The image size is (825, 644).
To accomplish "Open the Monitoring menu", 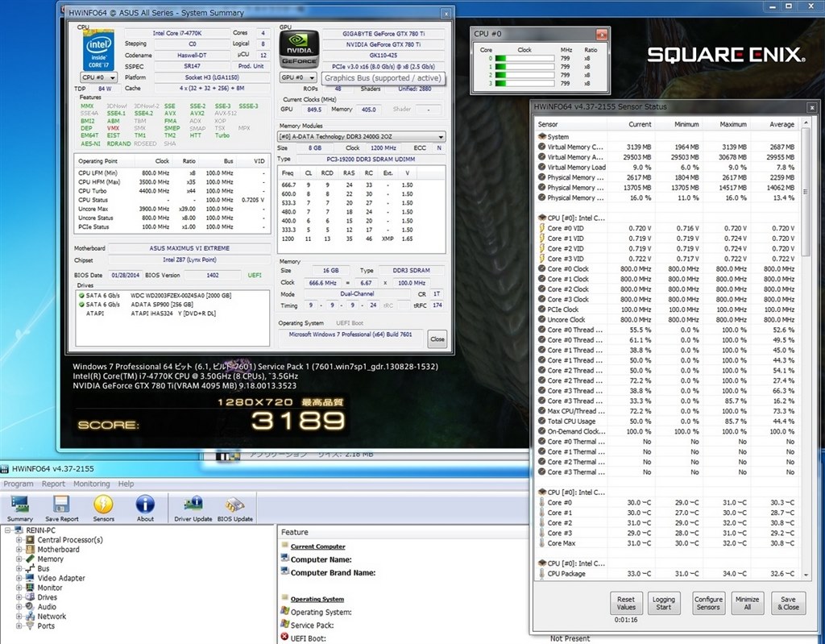I will [92, 484].
